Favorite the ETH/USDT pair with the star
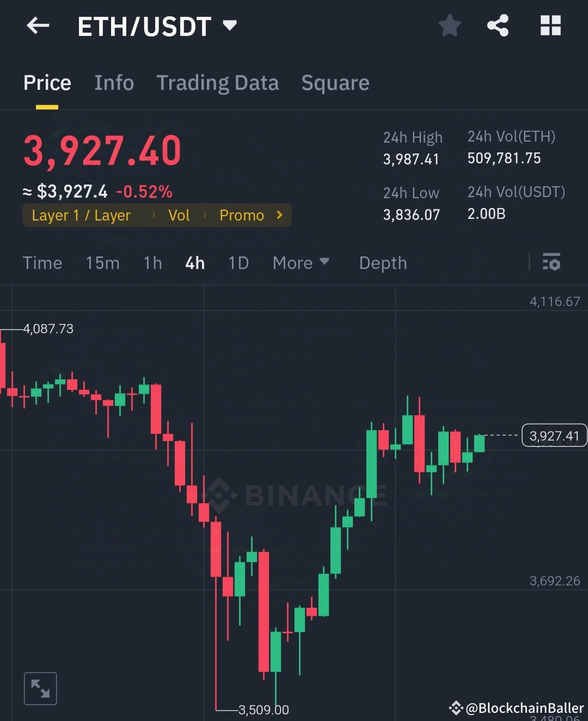The image size is (588, 721). (450, 25)
